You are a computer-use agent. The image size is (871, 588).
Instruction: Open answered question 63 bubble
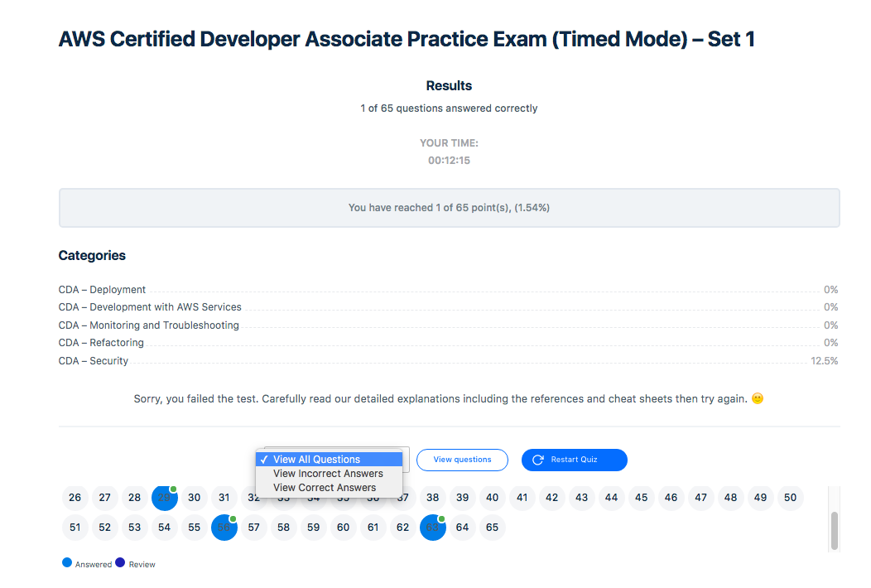tap(433, 528)
